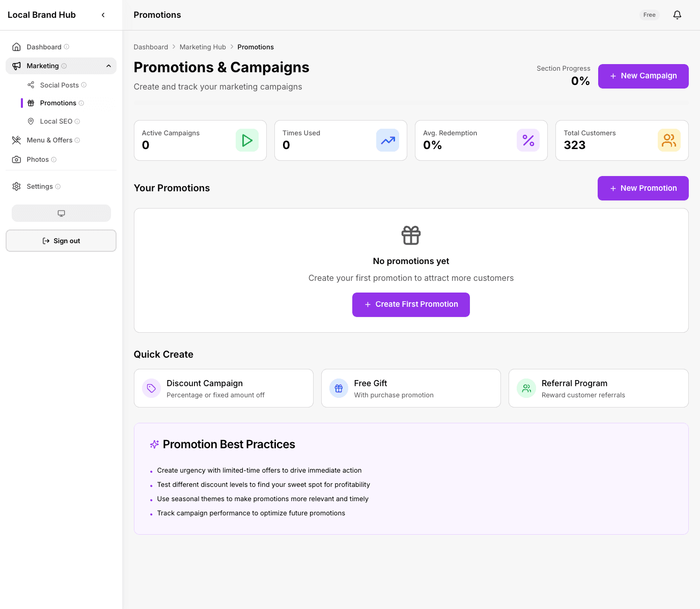Viewport: 700px width, 609px height.
Task: Click the New Campaign button
Action: click(x=643, y=76)
